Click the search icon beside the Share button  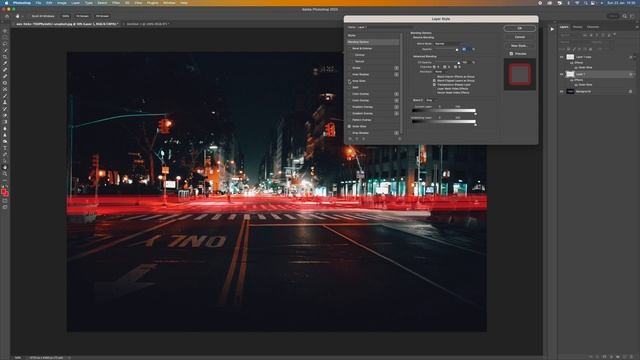tap(625, 16)
